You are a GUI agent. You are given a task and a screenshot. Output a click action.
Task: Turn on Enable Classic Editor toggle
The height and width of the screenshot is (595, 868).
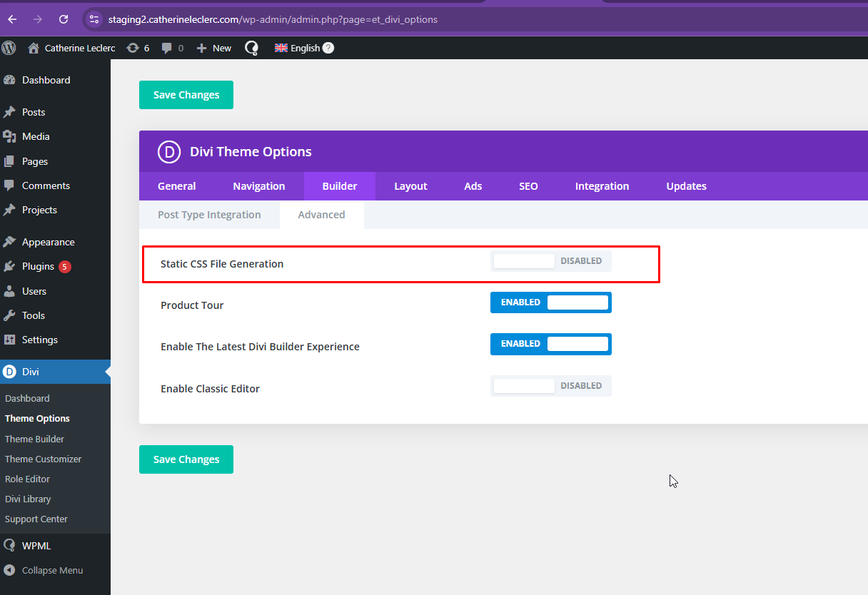(551, 386)
